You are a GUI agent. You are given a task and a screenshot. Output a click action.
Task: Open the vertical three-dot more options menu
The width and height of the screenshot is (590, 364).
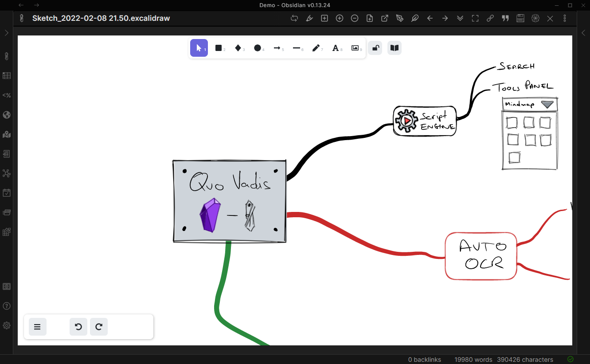565,18
